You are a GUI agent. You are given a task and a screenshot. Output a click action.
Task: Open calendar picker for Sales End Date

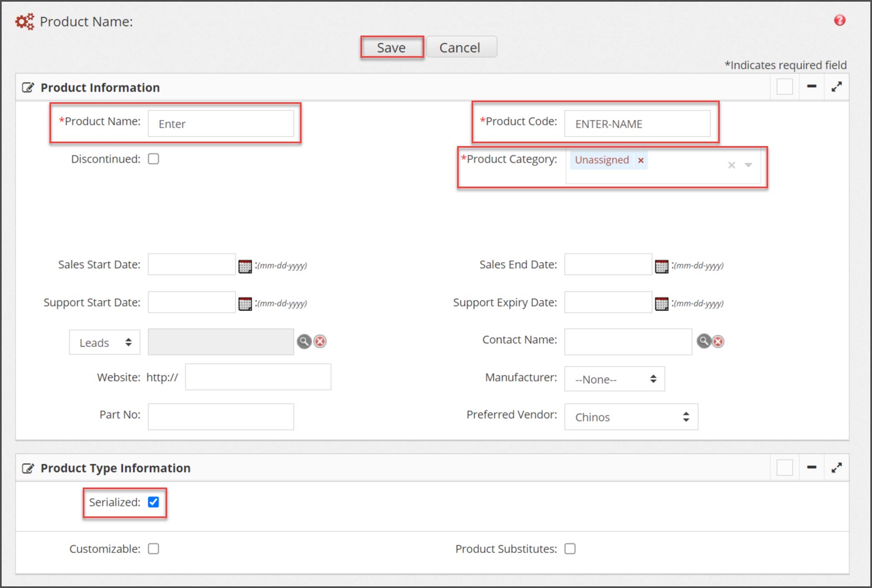tap(661, 267)
